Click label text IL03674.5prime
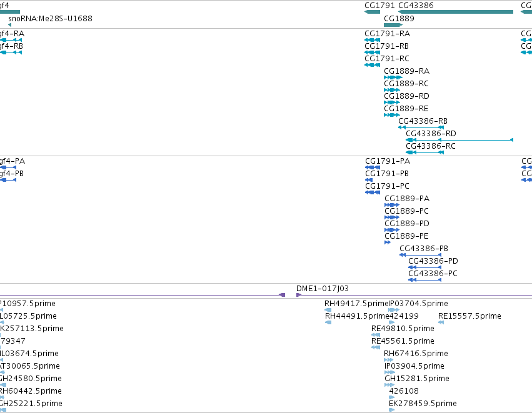The width and height of the screenshot is (532, 413). pyautogui.click(x=29, y=354)
